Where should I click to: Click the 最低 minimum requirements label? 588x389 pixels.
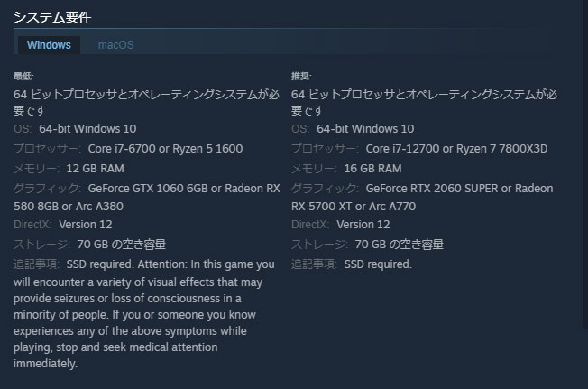coord(23,76)
